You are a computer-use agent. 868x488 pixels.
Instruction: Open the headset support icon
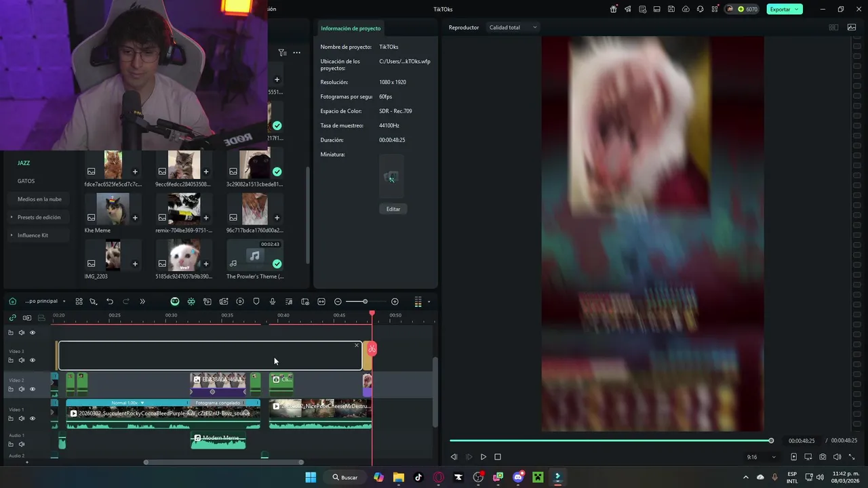700,9
